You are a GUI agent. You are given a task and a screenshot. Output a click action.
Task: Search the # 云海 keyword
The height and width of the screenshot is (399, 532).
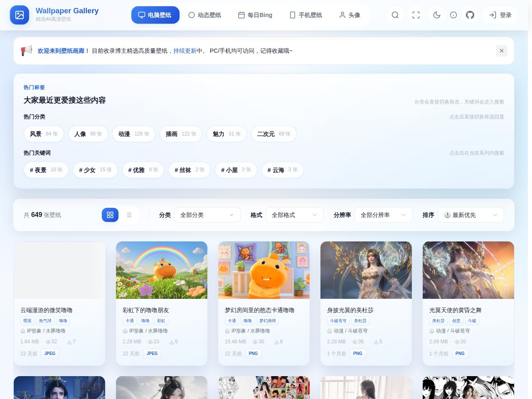click(283, 170)
